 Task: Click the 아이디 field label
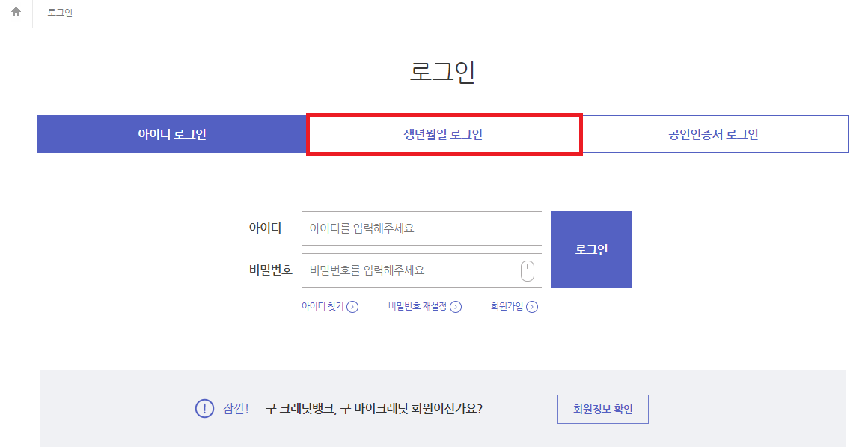[x=265, y=228]
